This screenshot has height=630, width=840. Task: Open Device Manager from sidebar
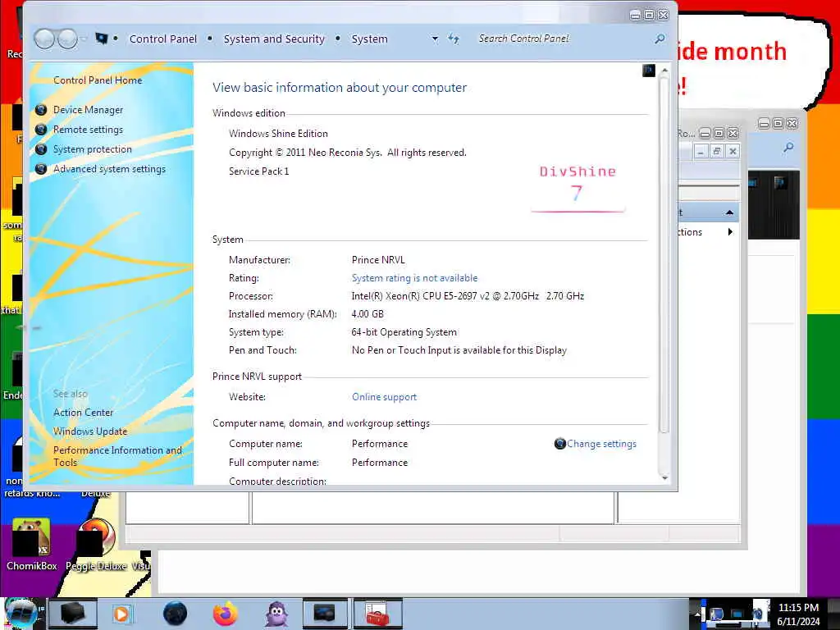point(88,110)
